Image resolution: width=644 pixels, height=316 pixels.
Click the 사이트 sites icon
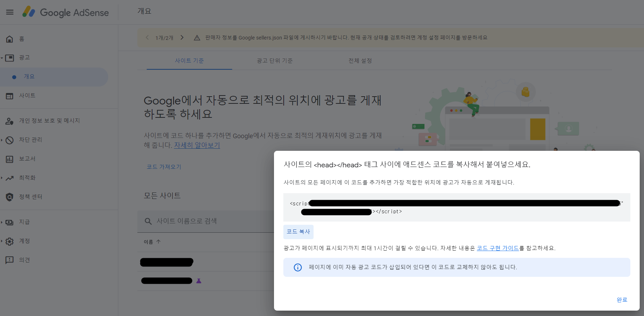10,96
